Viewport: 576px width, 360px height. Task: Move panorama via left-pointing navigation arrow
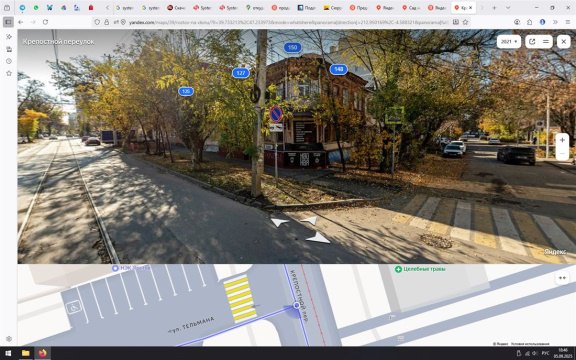click(279, 222)
